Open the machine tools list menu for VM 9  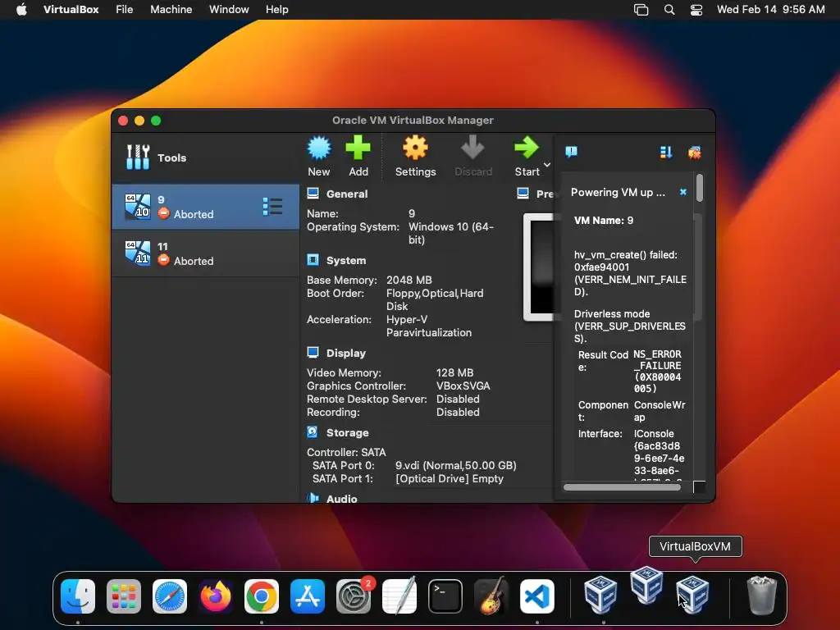pyautogui.click(x=272, y=207)
